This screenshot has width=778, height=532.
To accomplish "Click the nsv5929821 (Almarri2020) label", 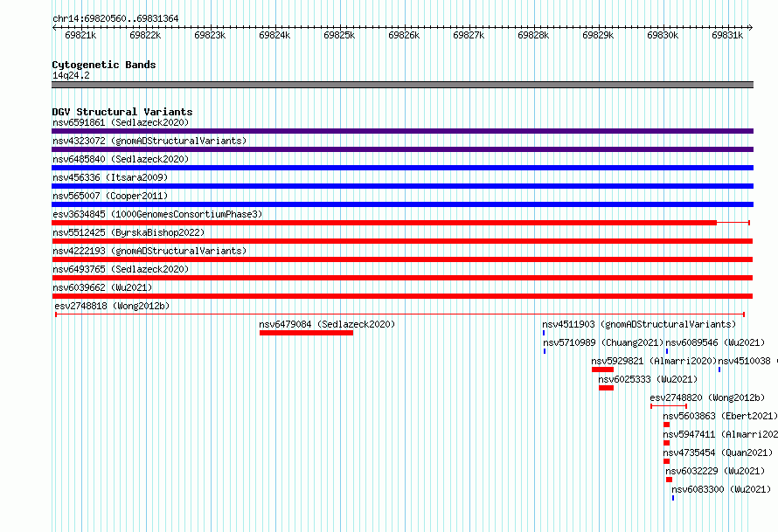I will tap(654, 361).
